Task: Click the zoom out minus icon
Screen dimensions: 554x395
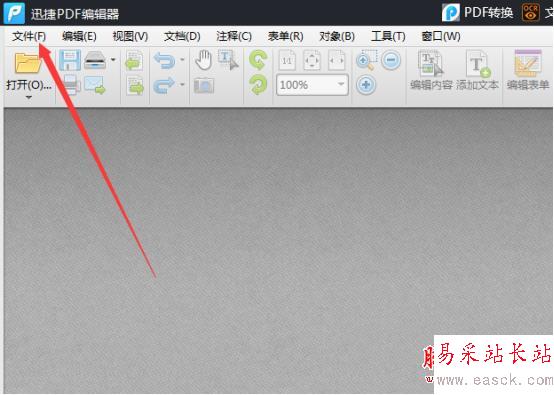Action: tap(391, 60)
